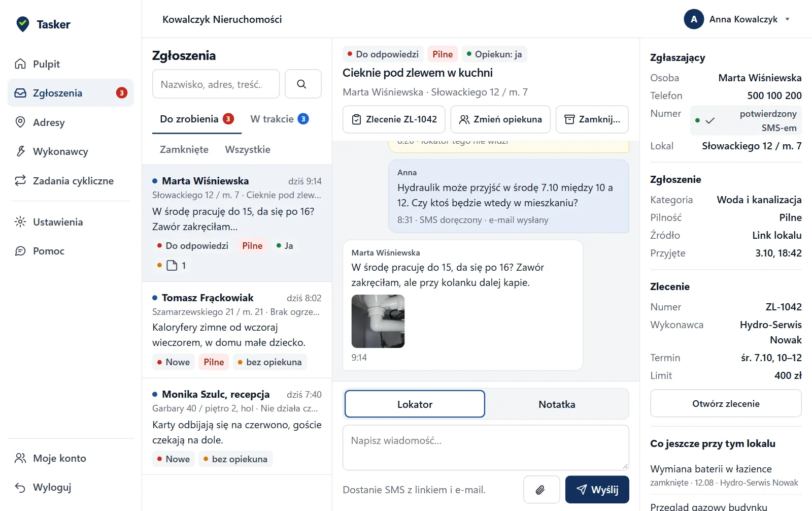Screen dimensions: 812x511
Task: Open Pulpit from the sidebar
Action: 71,64
